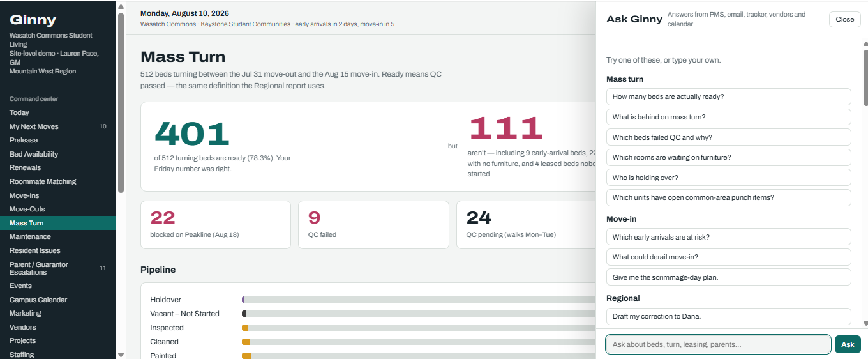Select the Vacant – Not Started pipeline bar
868x359 pixels.
point(419,314)
